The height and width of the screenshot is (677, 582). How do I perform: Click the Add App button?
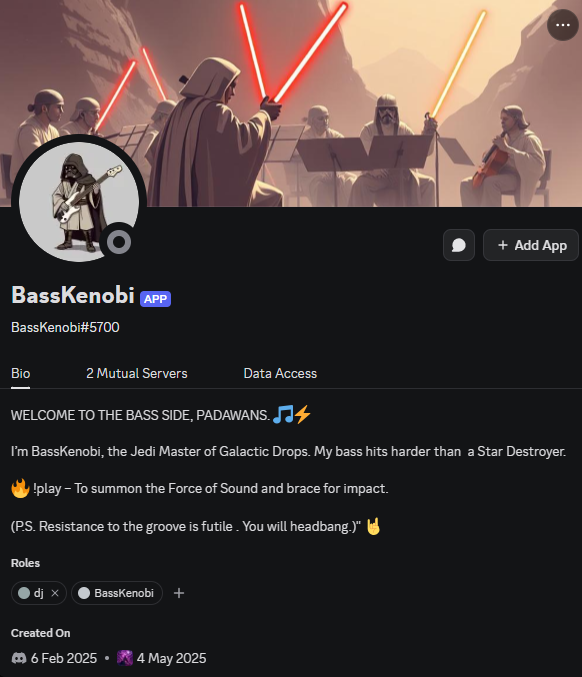click(531, 245)
